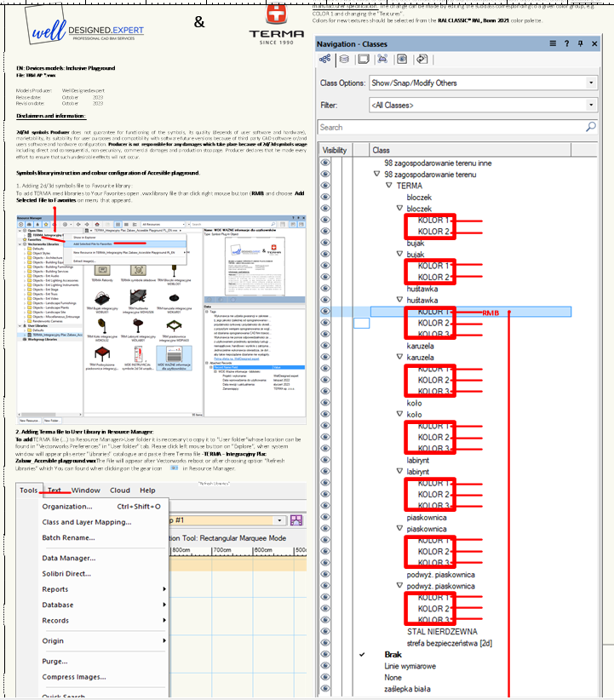Open the Navigation palette hamburger menu
The height and width of the screenshot is (700, 614).
point(553,43)
